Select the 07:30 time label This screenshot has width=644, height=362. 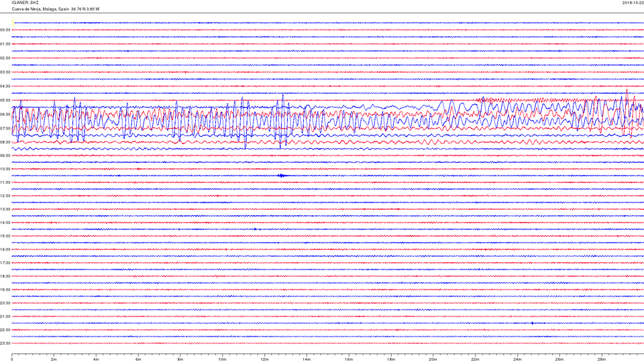click(5, 129)
